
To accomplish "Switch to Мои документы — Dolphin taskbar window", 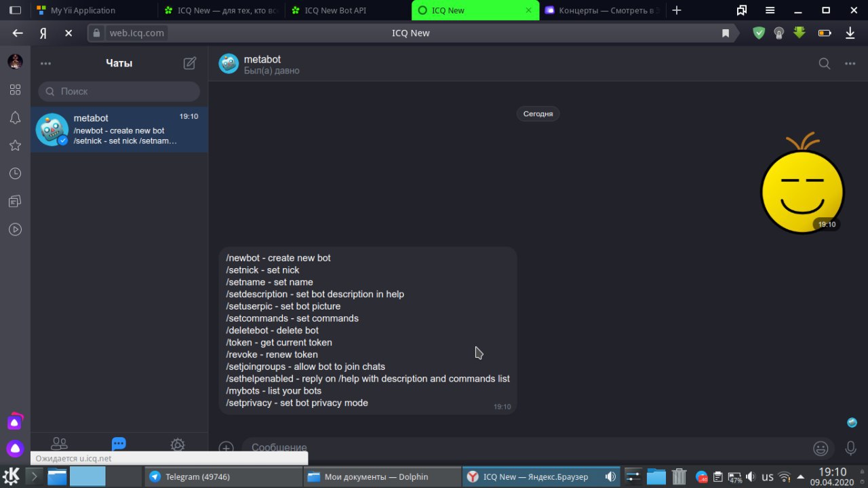I will 382,476.
